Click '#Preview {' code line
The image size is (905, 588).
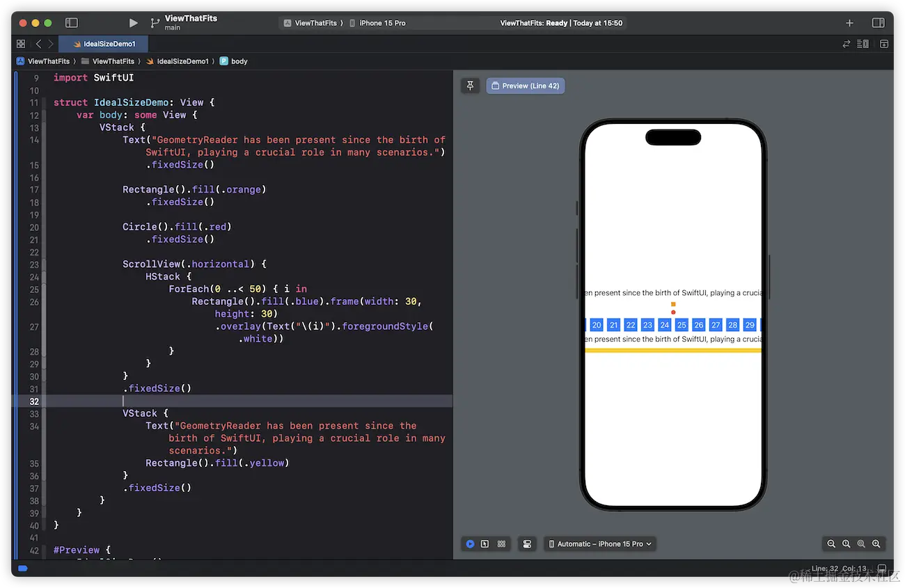[x=82, y=550]
